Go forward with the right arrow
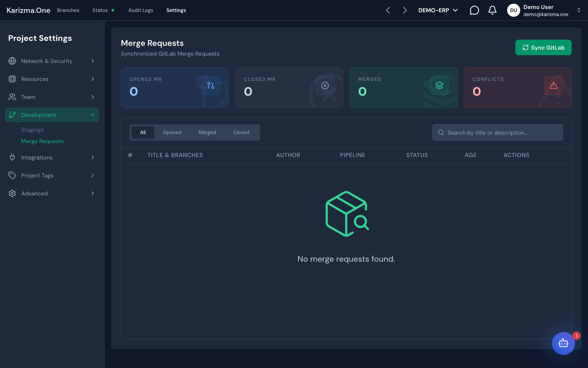 405,10
